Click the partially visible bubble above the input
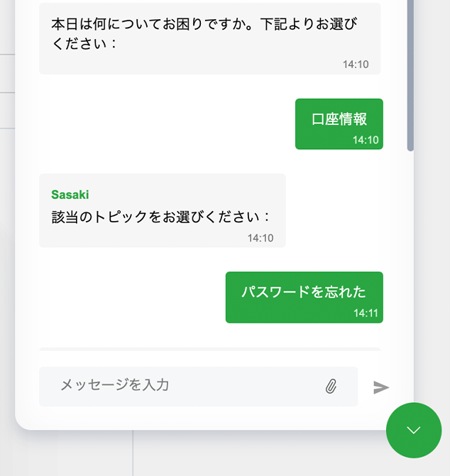The height and width of the screenshot is (476, 450). pyautogui.click(x=209, y=350)
